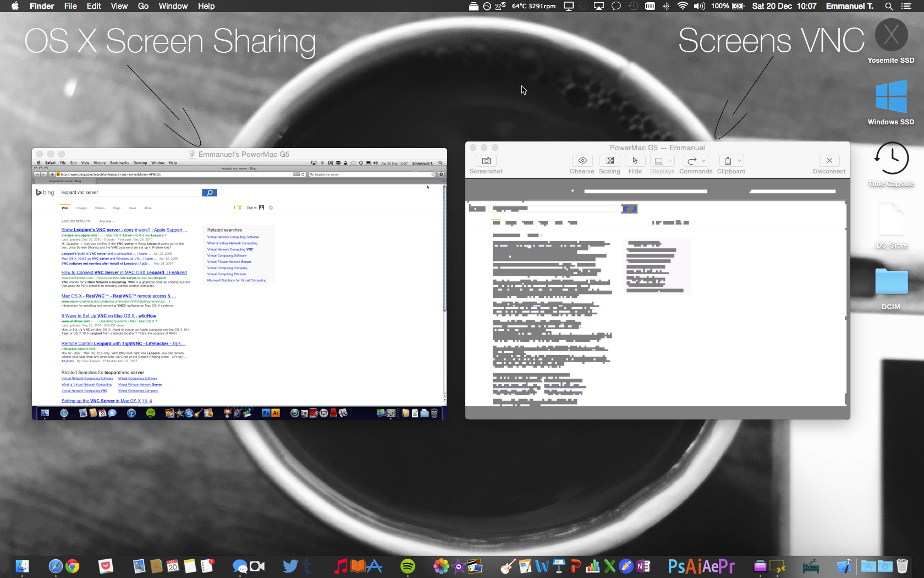Open the Commands dropdown arrow in Screens
This screenshot has height=578, width=924.
point(703,161)
